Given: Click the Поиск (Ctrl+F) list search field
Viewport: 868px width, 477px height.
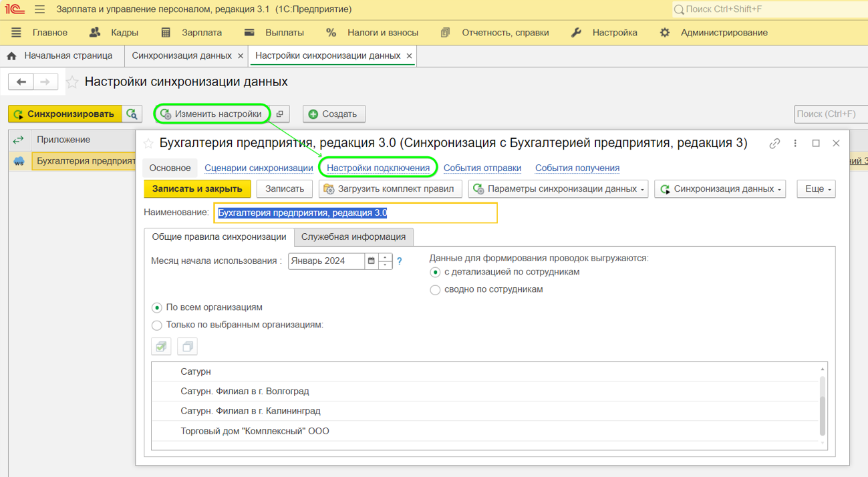Looking at the screenshot, I should [831, 114].
